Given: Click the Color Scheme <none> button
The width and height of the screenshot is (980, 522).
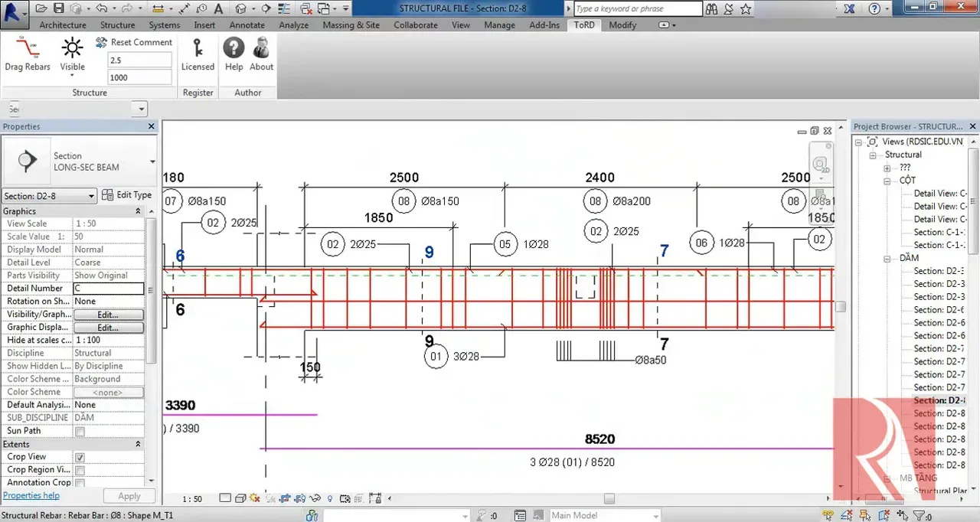Looking at the screenshot, I should tap(108, 393).
